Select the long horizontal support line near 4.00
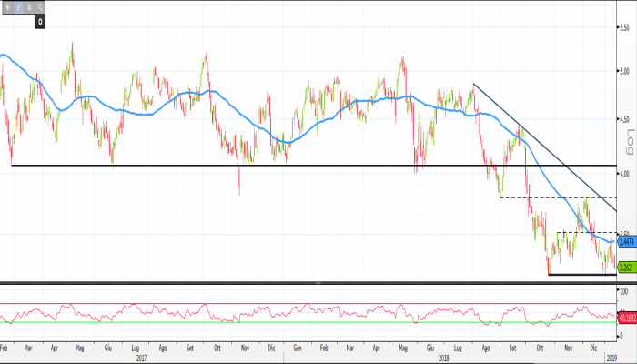637x364 pixels. (182, 166)
